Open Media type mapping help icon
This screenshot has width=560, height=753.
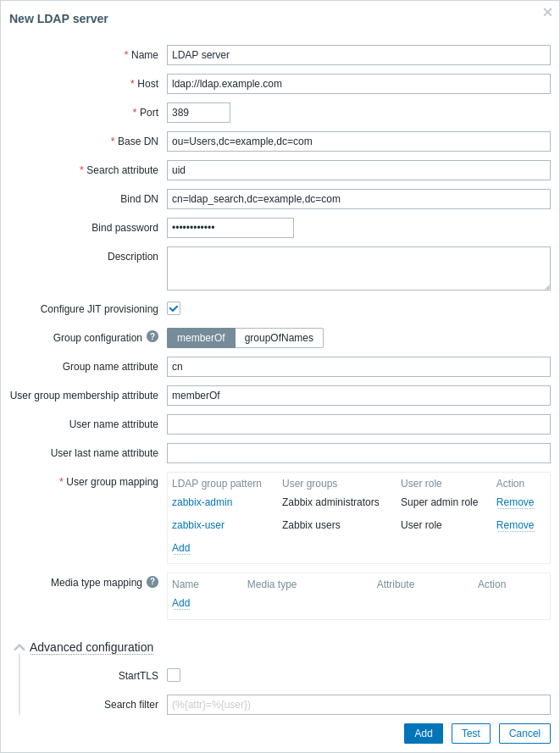point(152,582)
